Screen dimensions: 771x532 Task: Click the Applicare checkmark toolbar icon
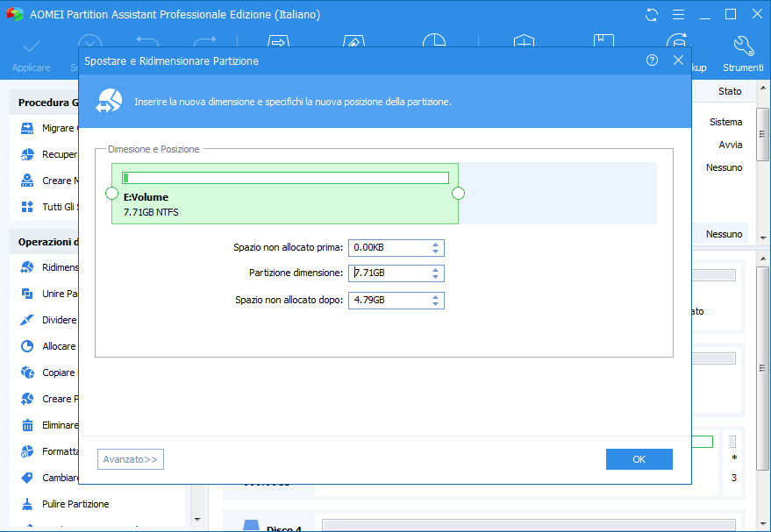click(32, 47)
